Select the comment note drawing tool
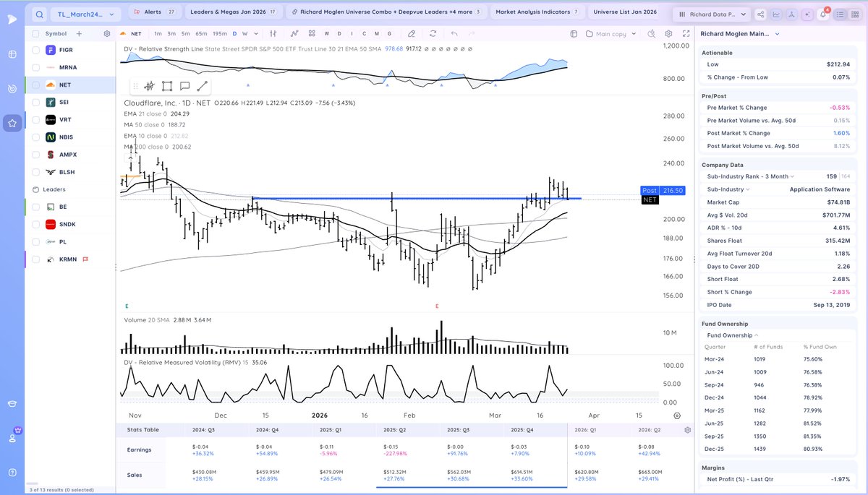The width and height of the screenshot is (868, 495). pyautogui.click(x=184, y=86)
